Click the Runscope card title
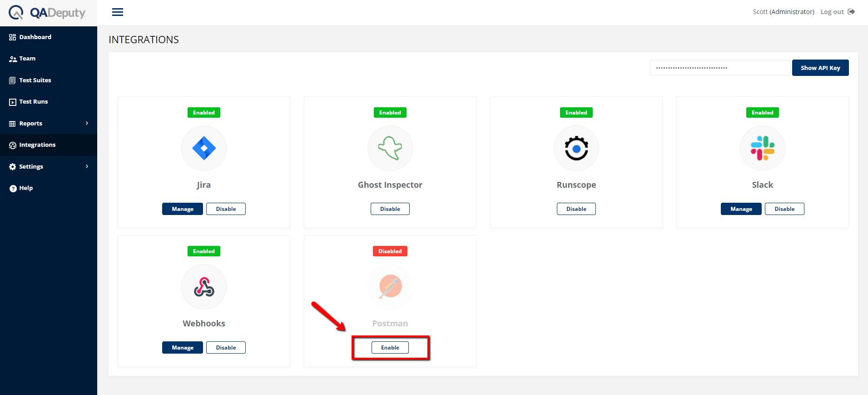This screenshot has height=395, width=868. [576, 185]
